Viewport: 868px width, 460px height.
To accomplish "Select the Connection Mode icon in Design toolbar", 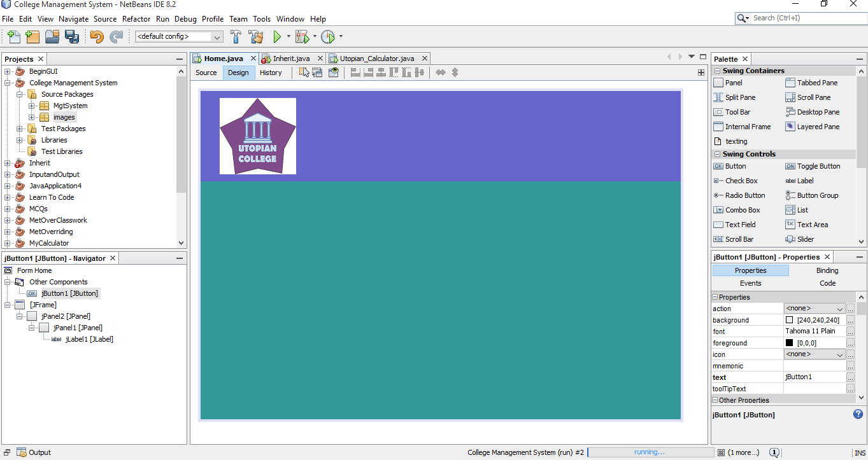I will click(317, 72).
